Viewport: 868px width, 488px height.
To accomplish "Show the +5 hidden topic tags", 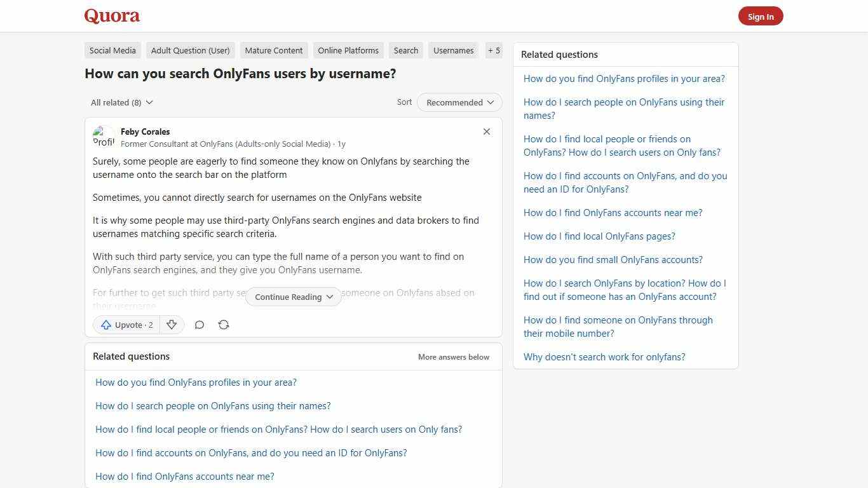I will pyautogui.click(x=494, y=50).
